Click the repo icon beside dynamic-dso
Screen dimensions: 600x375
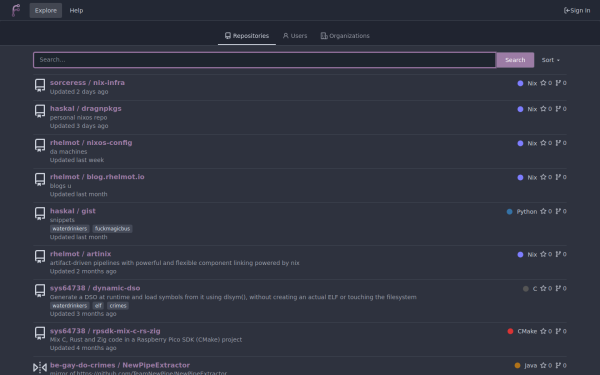click(40, 290)
